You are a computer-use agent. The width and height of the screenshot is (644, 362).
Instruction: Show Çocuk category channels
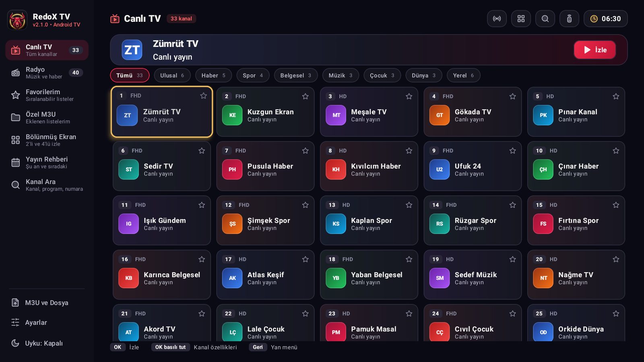coord(382,75)
